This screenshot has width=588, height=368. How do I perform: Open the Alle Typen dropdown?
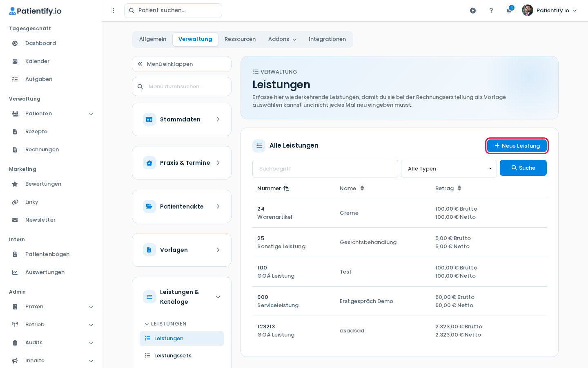click(x=449, y=168)
